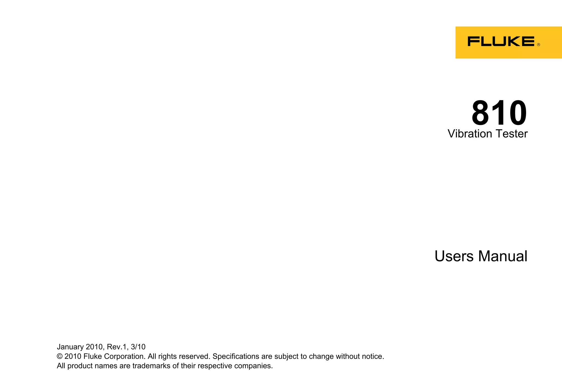
Task: Select the word Tester in the subtitle
Action: 512,134
